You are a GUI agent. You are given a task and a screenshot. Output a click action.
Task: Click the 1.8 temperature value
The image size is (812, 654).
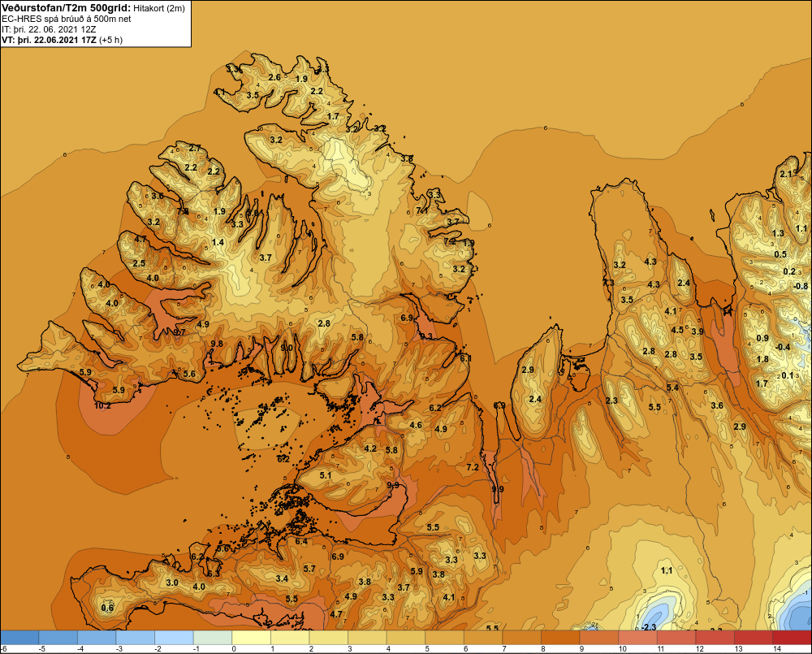[x=762, y=359]
